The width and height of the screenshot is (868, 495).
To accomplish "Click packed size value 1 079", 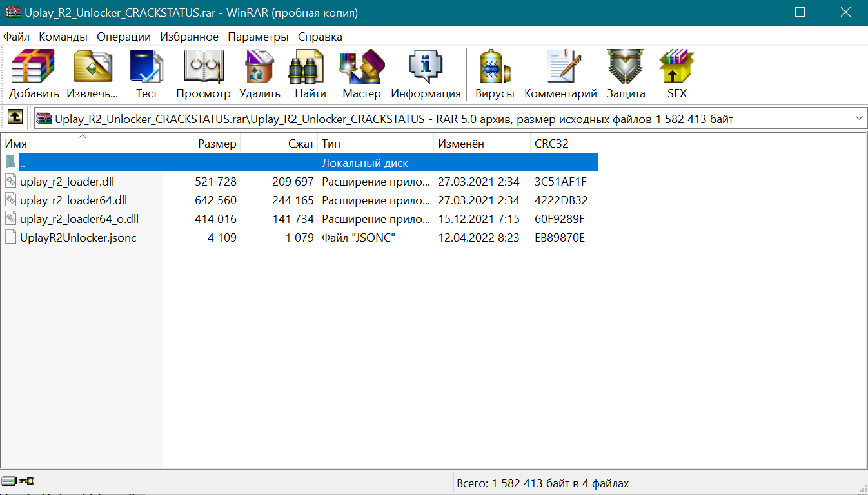I will pyautogui.click(x=299, y=238).
